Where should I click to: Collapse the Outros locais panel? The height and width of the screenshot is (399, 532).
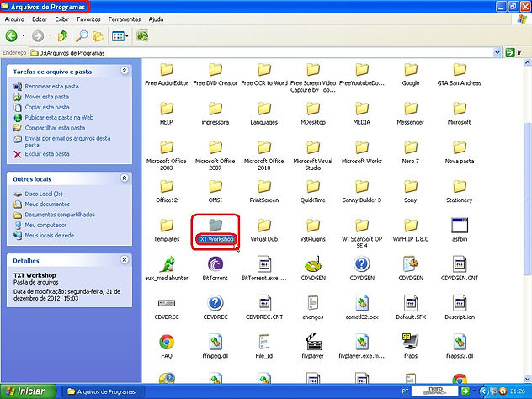pos(125,178)
